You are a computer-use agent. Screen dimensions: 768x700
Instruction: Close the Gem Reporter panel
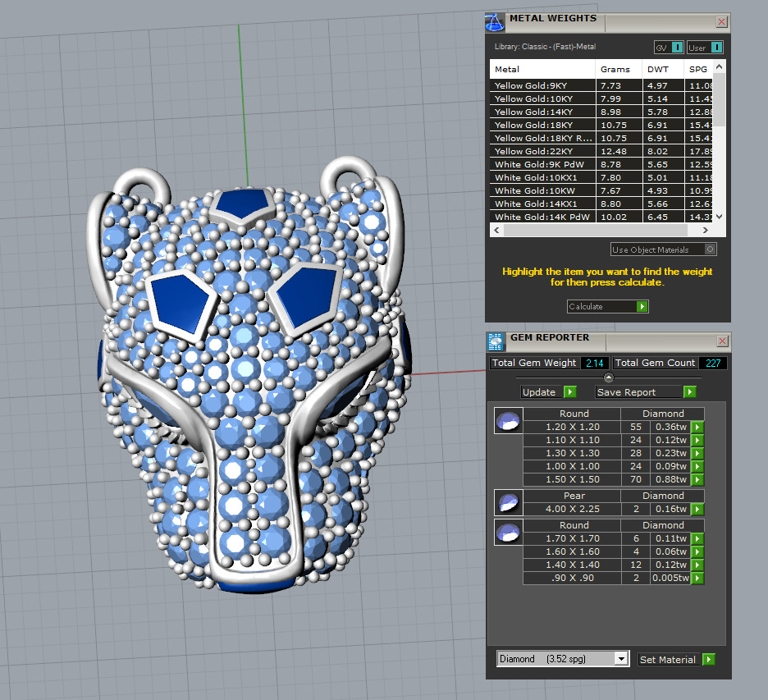tap(722, 341)
